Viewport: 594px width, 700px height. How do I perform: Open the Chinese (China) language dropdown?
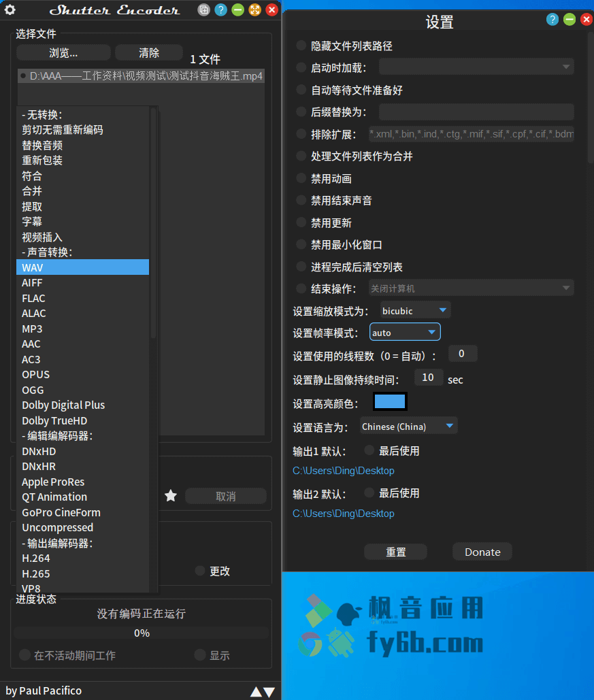click(x=408, y=427)
